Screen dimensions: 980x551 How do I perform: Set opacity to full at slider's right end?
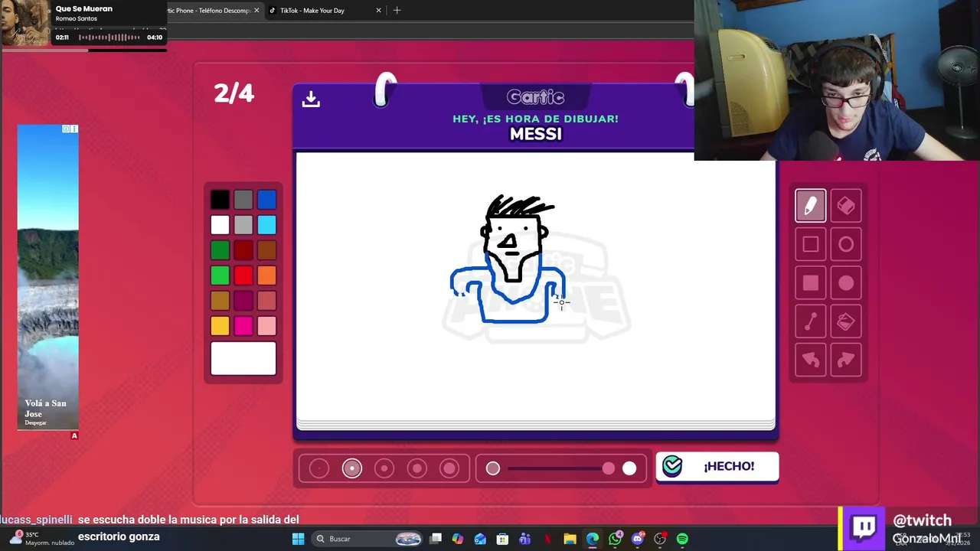coord(629,468)
